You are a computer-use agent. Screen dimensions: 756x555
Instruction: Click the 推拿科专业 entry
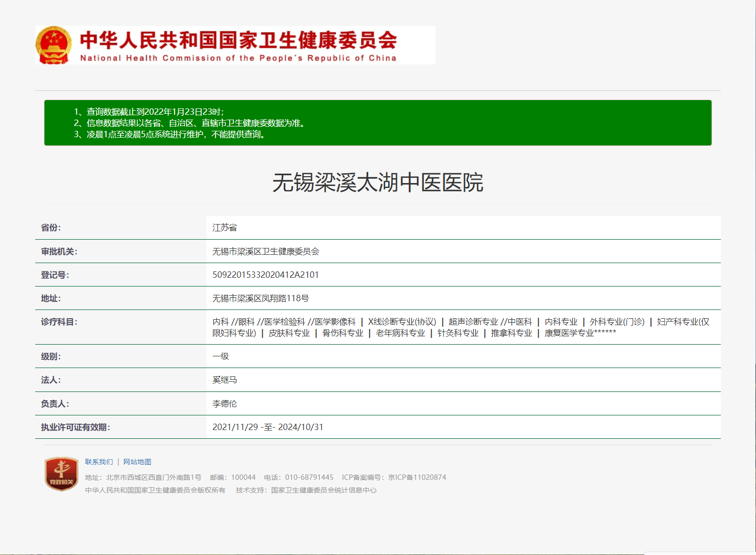[511, 333]
